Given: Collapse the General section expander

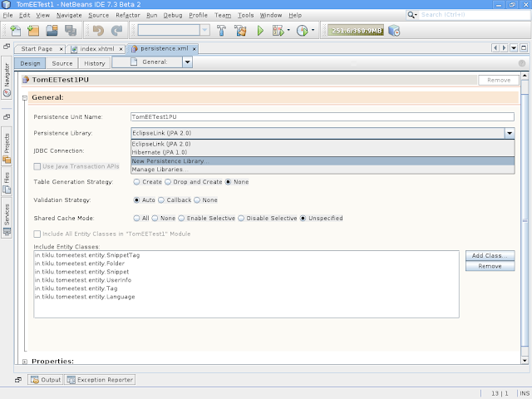Looking at the screenshot, I should (25, 98).
